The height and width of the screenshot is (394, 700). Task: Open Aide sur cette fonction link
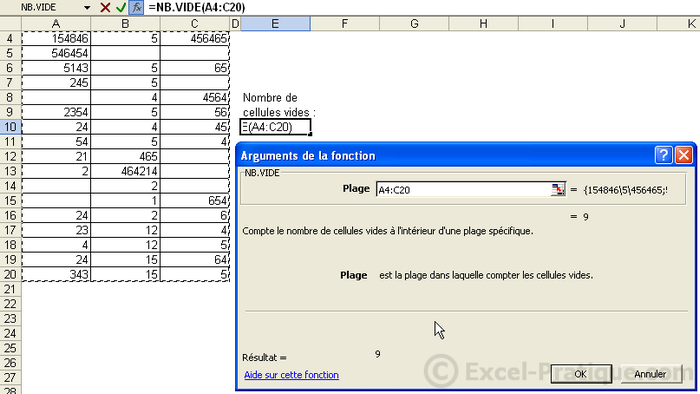291,375
